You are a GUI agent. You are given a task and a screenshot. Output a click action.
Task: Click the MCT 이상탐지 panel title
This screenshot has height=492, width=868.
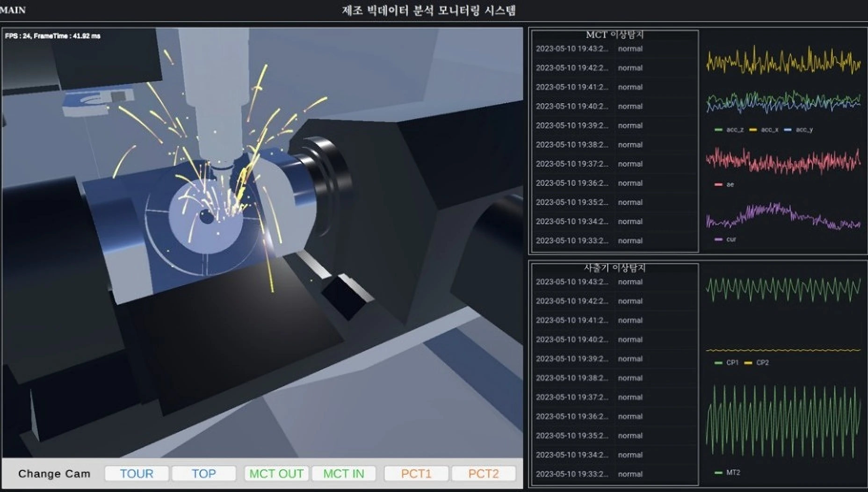tap(615, 35)
